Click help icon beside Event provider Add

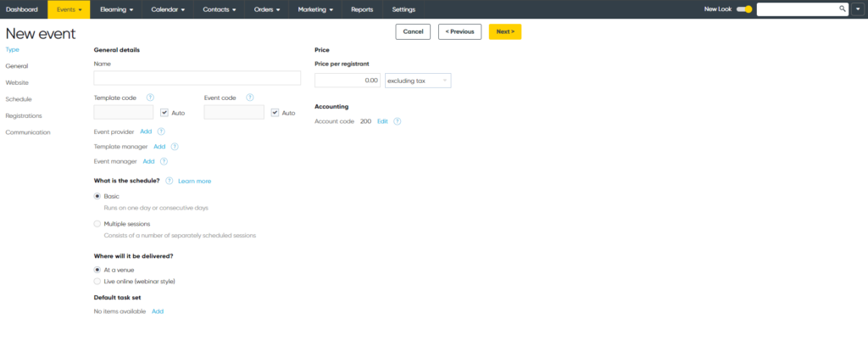161,131
